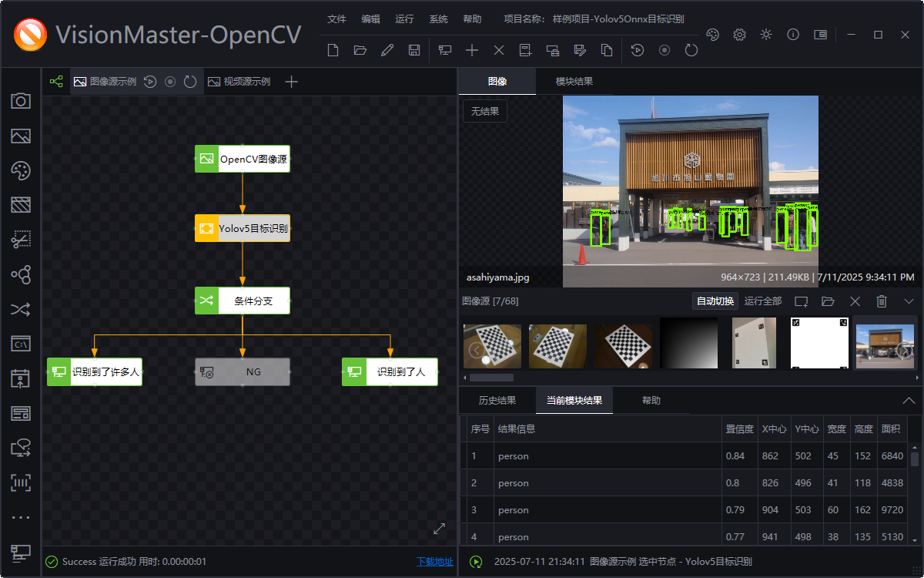Toggle the 自动切换 auto-switch option
Viewport: 924px width, 578px height.
715,301
